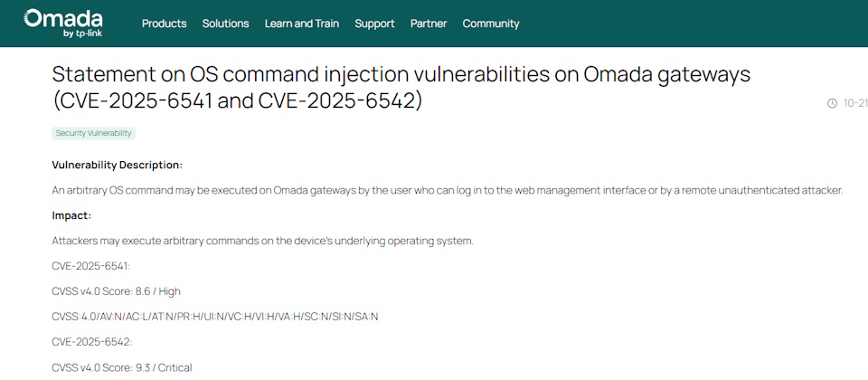Click the CVSS score 9.3 / Critical line
The width and height of the screenshot is (868, 380).
122,367
